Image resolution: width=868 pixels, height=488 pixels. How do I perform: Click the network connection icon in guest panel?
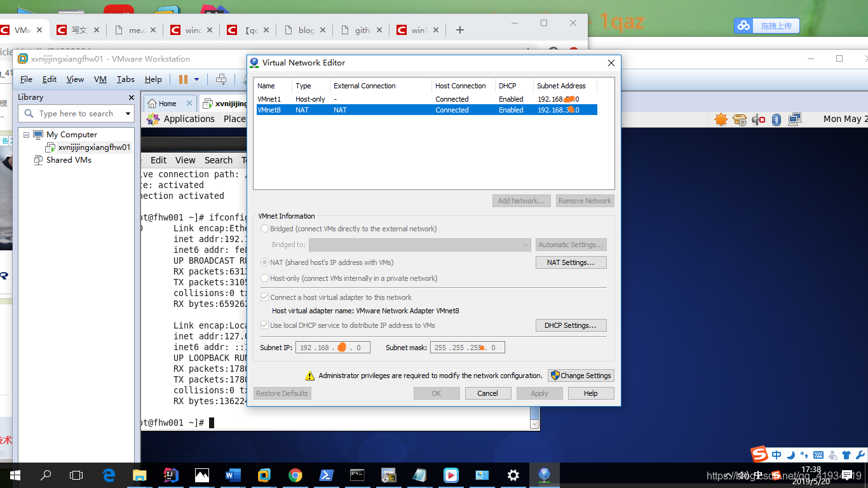coord(795,119)
